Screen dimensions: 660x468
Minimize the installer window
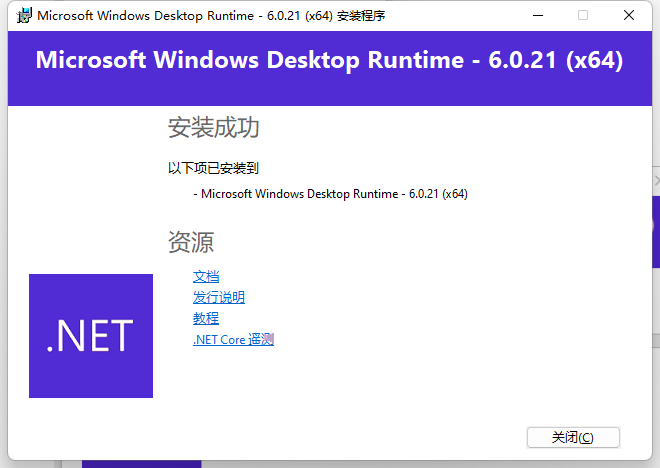coord(537,16)
